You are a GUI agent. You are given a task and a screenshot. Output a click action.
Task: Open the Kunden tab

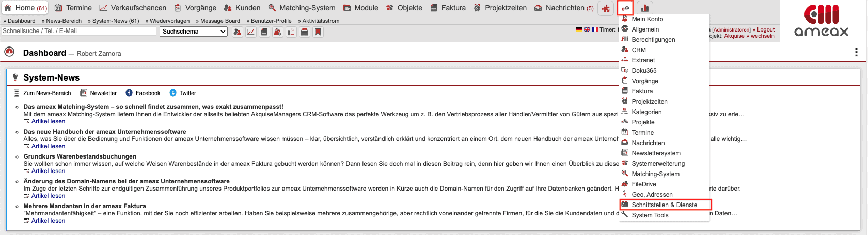click(x=242, y=8)
